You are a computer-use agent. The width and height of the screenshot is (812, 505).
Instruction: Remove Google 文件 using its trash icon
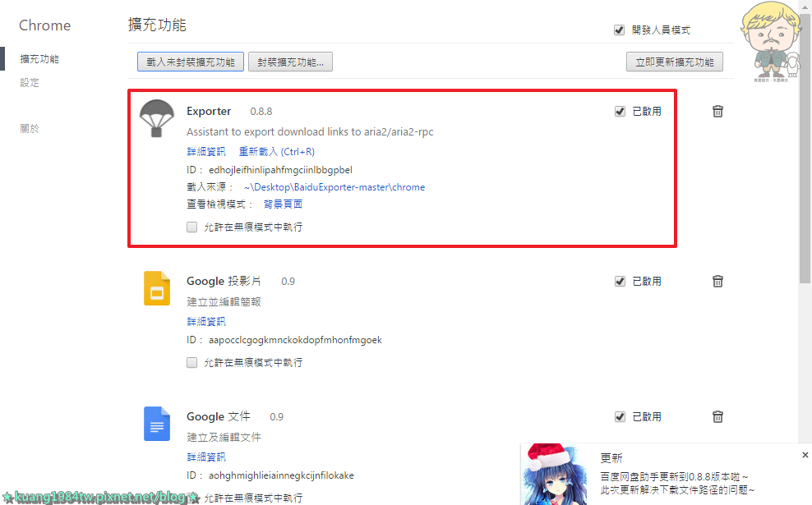[x=717, y=416]
